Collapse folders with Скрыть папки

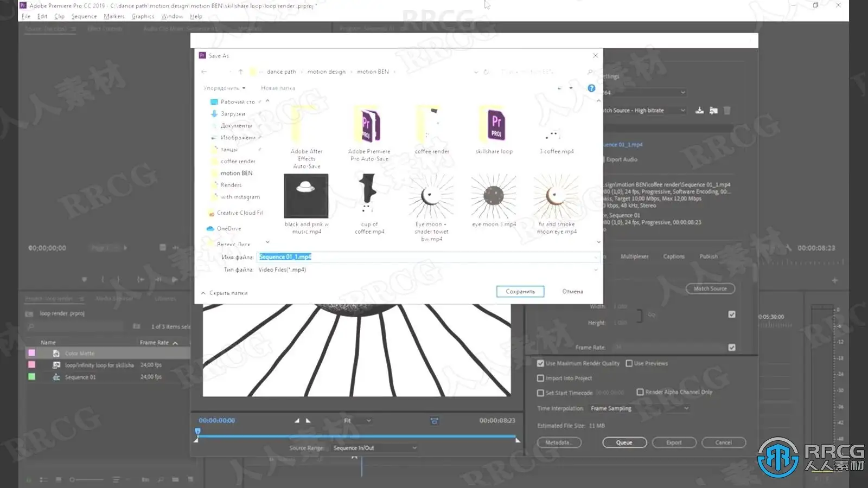click(x=224, y=293)
